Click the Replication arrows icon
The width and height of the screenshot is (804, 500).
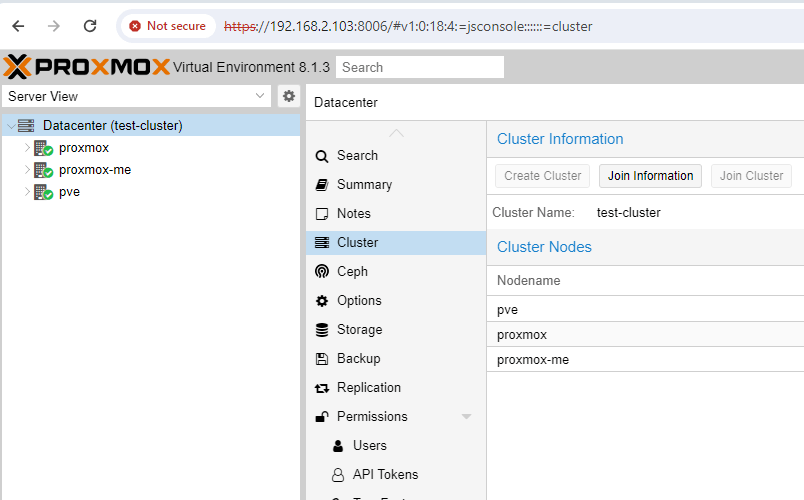tap(321, 388)
